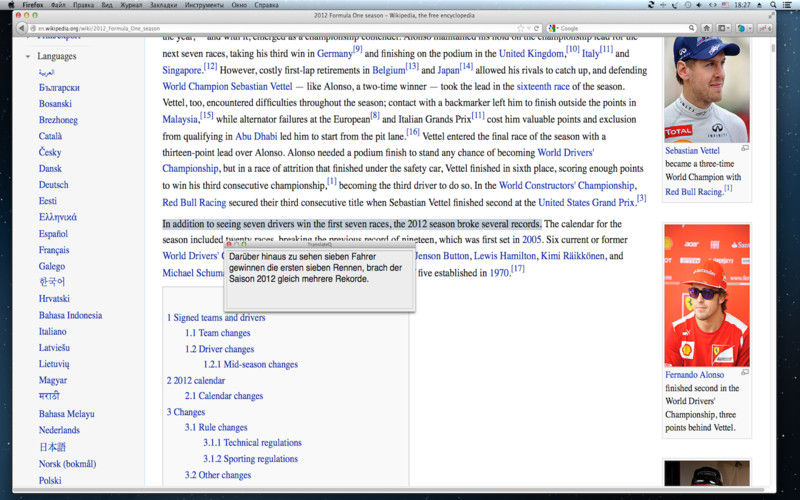Open the Инструменты menu
The height and width of the screenshot is (500, 800).
[x=204, y=5]
